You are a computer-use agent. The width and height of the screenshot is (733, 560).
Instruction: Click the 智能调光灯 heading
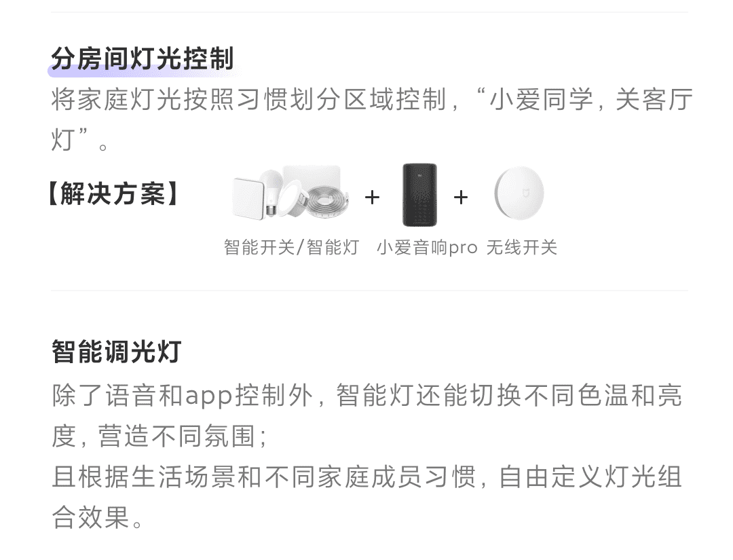pyautogui.click(x=116, y=352)
